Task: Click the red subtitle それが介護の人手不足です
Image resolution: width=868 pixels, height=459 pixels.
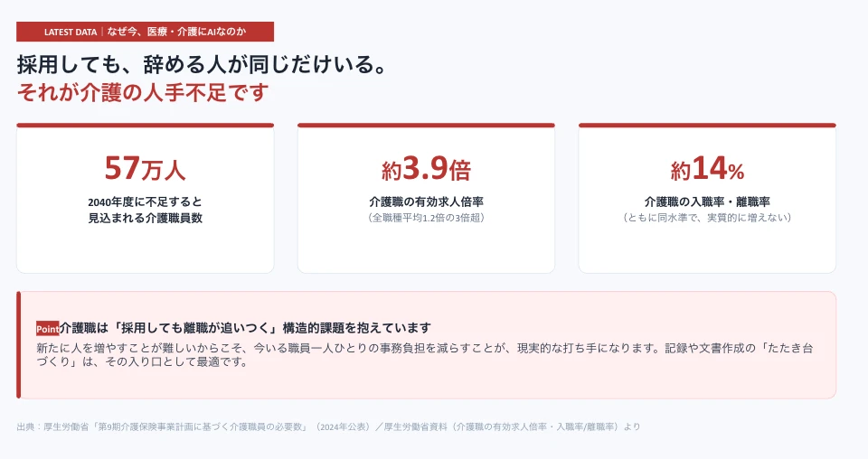Action: 143,92
